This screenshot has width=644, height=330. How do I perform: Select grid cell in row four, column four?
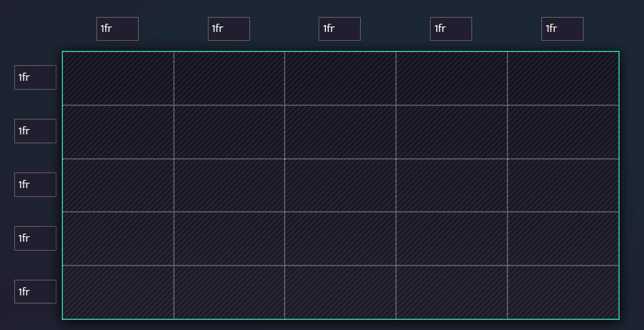[452, 239]
